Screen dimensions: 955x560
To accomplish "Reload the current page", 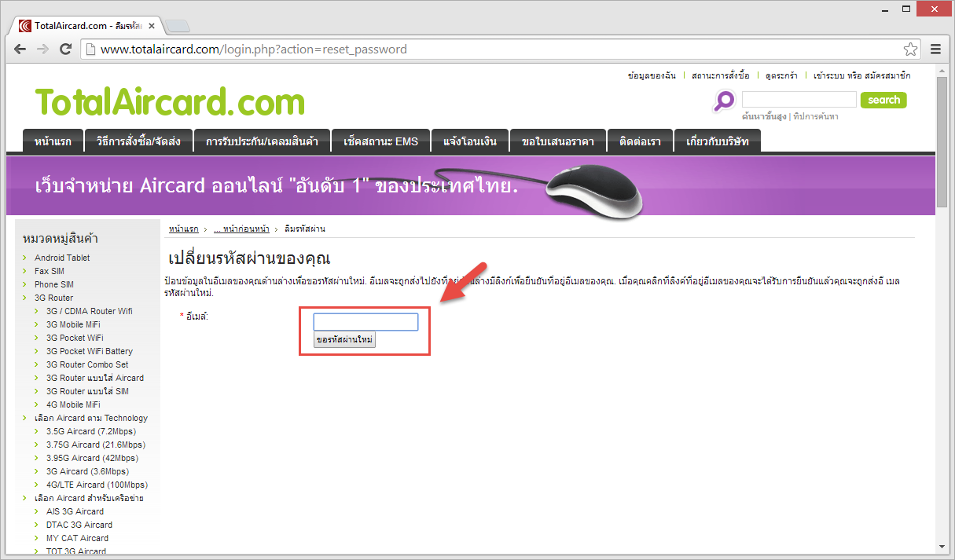I will pyautogui.click(x=66, y=49).
